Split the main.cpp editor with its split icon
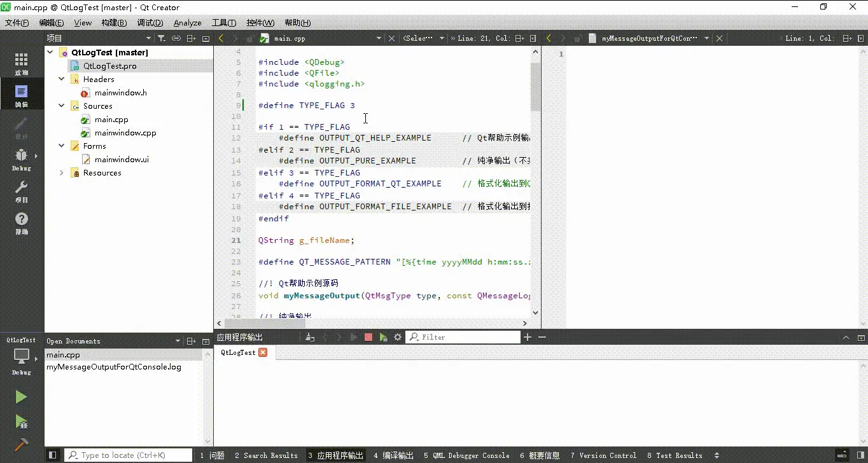868x463 pixels. pyautogui.click(x=520, y=38)
